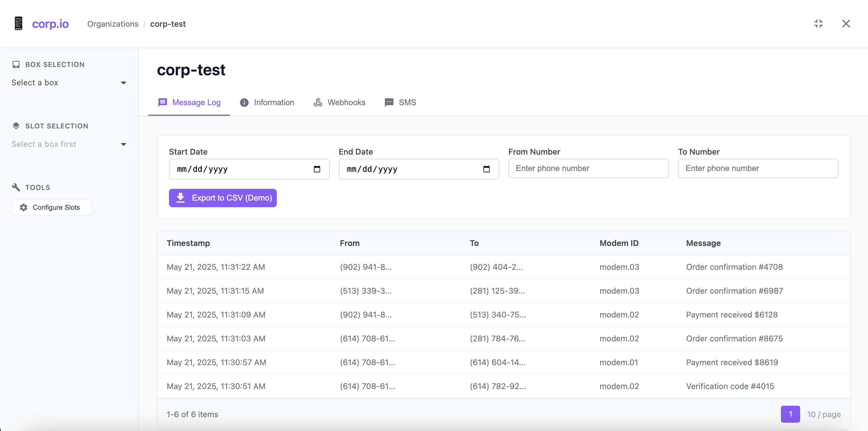868x431 pixels.
Task: Click the To Number phone input
Action: coord(758,168)
